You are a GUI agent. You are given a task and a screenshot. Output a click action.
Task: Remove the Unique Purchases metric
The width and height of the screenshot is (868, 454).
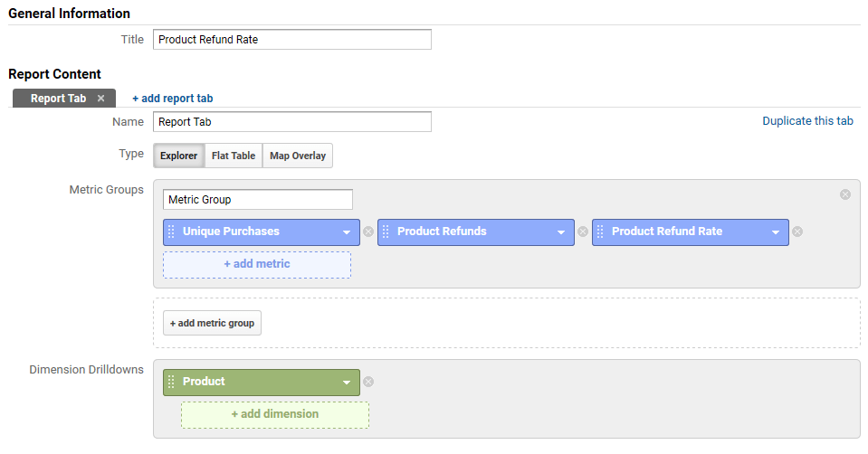point(368,232)
